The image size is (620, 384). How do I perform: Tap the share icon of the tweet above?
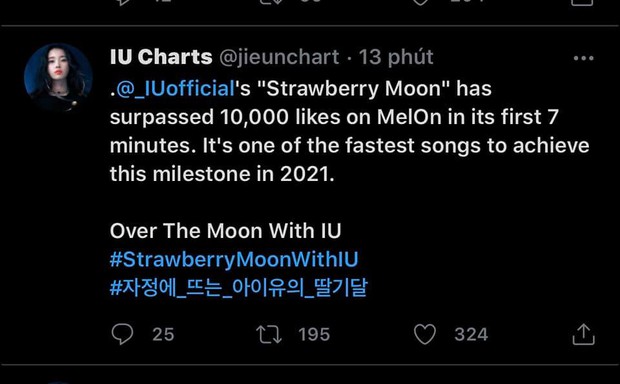pos(583,2)
